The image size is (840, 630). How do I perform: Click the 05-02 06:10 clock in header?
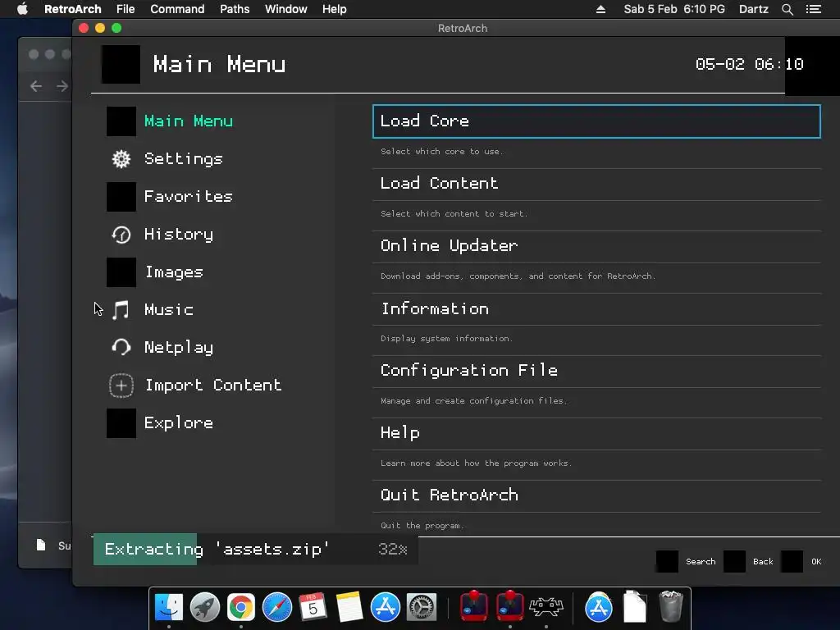(x=749, y=64)
